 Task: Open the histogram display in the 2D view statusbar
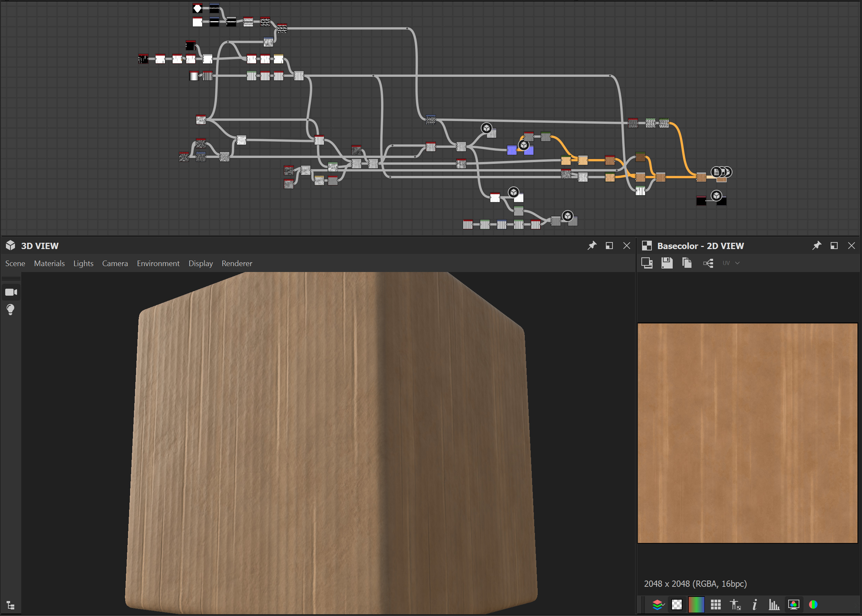coord(774,605)
